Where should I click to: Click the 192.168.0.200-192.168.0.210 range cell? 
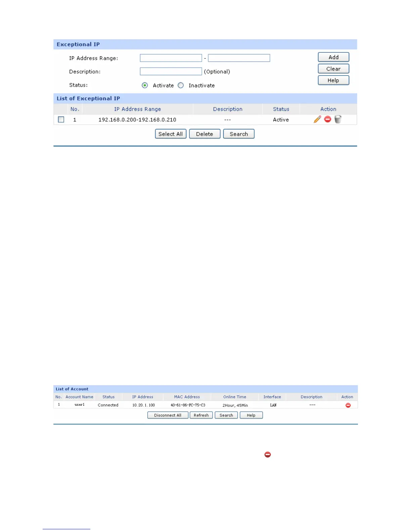[137, 120]
